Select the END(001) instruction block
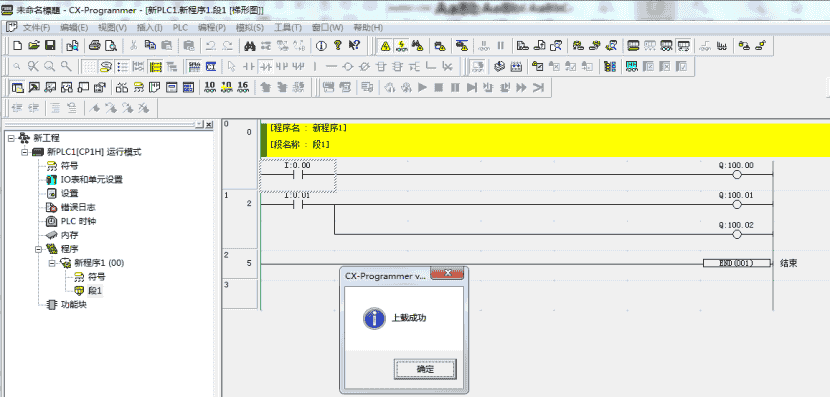Viewport: 830px width, 397px height. (x=737, y=263)
